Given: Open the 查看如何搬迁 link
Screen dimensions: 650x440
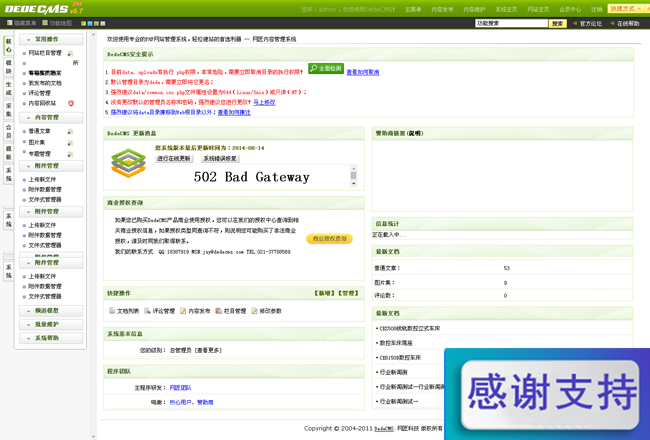Looking at the screenshot, I should tap(234, 112).
